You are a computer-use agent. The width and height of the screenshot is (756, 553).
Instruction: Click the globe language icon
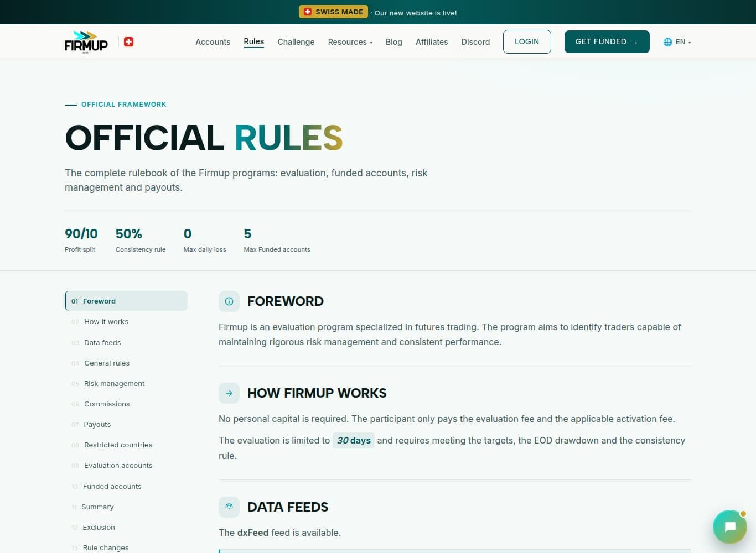click(668, 42)
